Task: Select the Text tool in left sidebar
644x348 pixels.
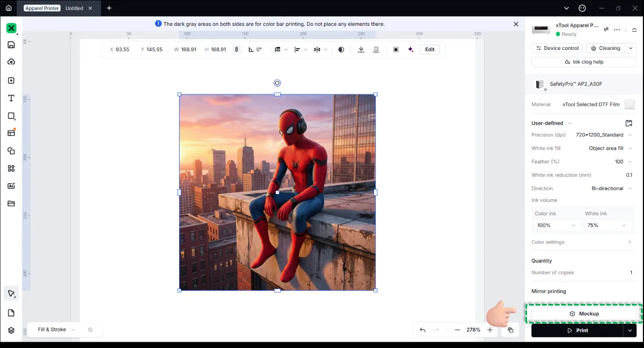Action: pos(11,98)
